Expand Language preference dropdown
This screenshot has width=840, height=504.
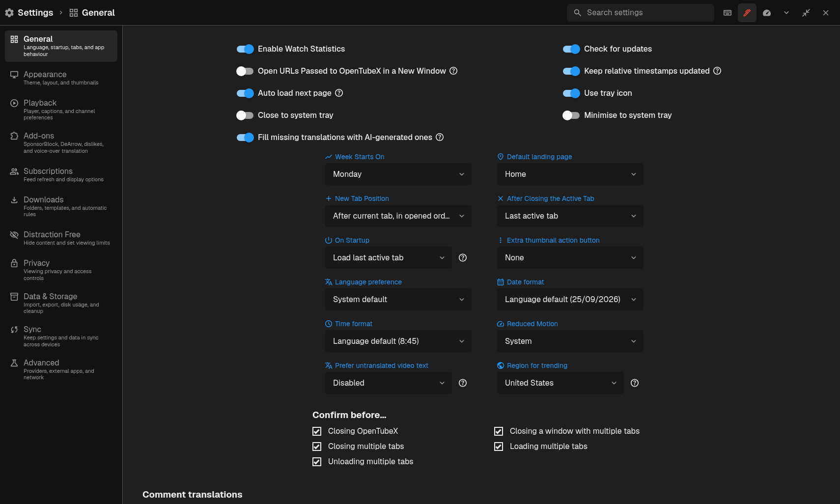click(398, 300)
